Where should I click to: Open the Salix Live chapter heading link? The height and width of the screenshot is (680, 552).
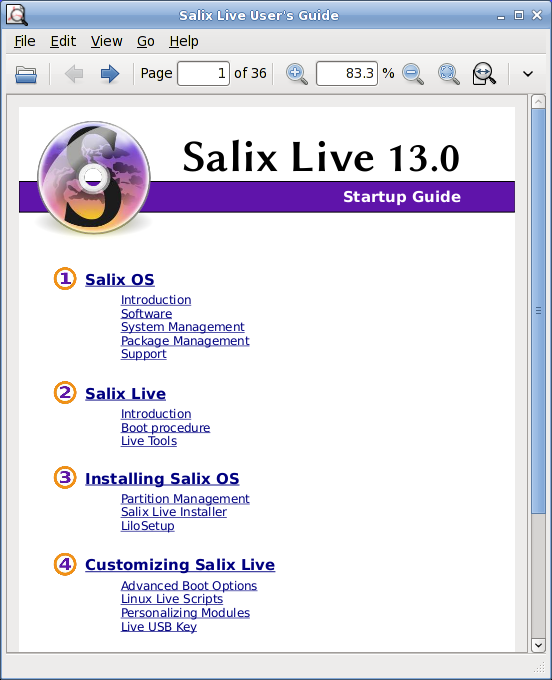click(125, 394)
